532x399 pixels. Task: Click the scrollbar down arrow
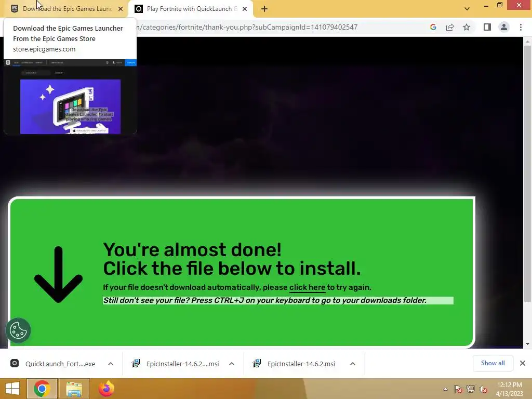tap(527, 344)
